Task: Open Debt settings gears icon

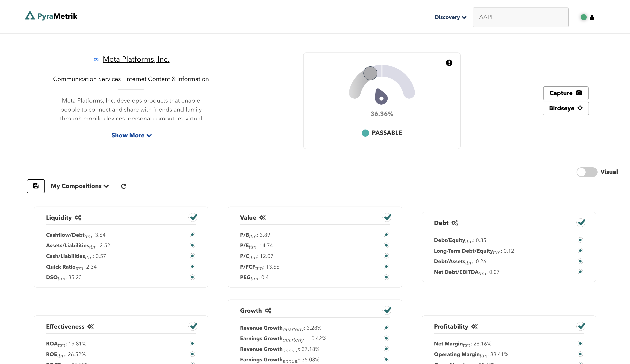Action: click(455, 223)
